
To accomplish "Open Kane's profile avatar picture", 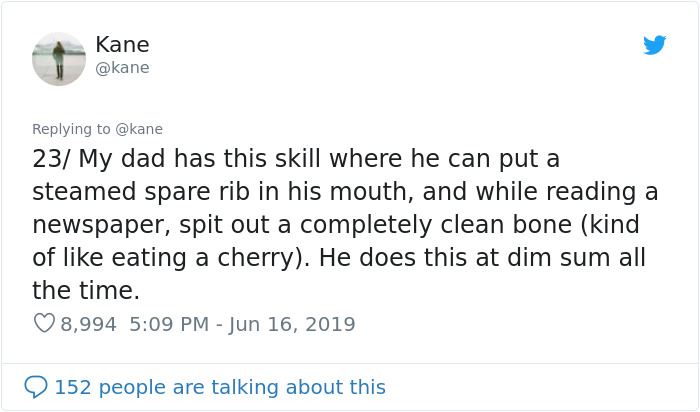I will coord(59,59).
